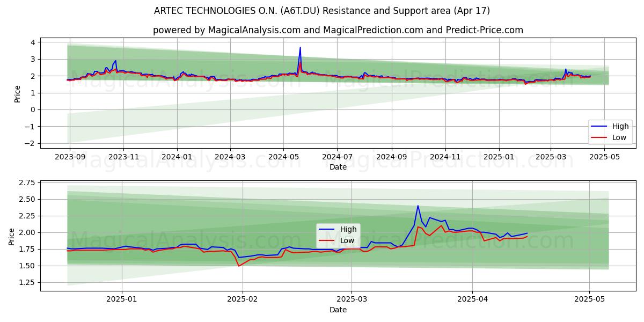Select the 2023-09 date tick label
644x322 pixels.
coord(69,156)
